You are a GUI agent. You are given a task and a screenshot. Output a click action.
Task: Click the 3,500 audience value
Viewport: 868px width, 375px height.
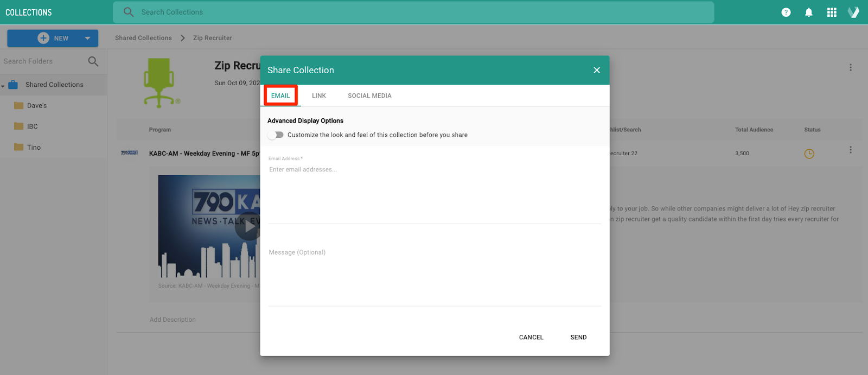pos(742,154)
